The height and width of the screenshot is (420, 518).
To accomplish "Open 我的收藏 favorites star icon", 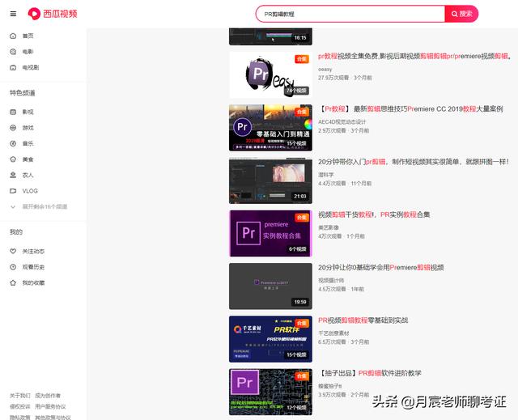I will tap(13, 283).
